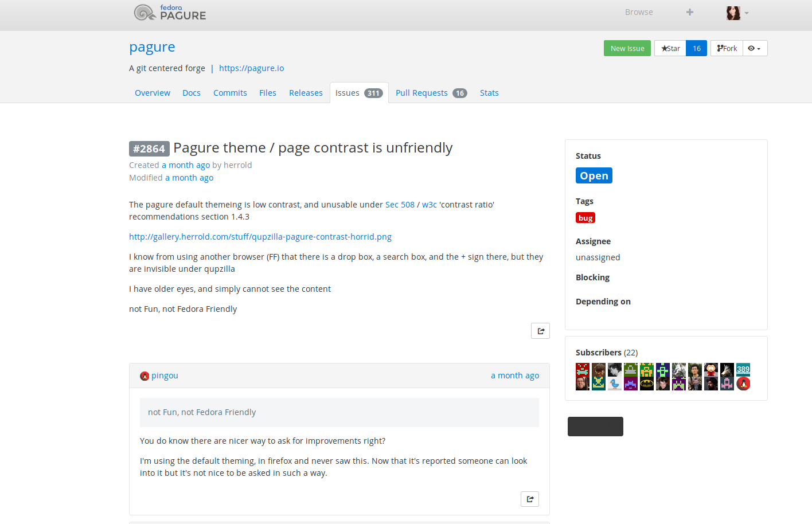Click the Created 'a month ago' timestamp
The height and width of the screenshot is (524, 812).
coord(186,165)
